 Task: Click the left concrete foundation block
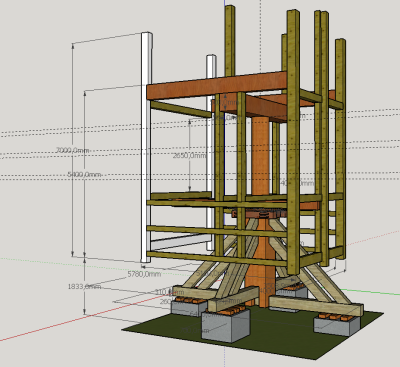188,307
